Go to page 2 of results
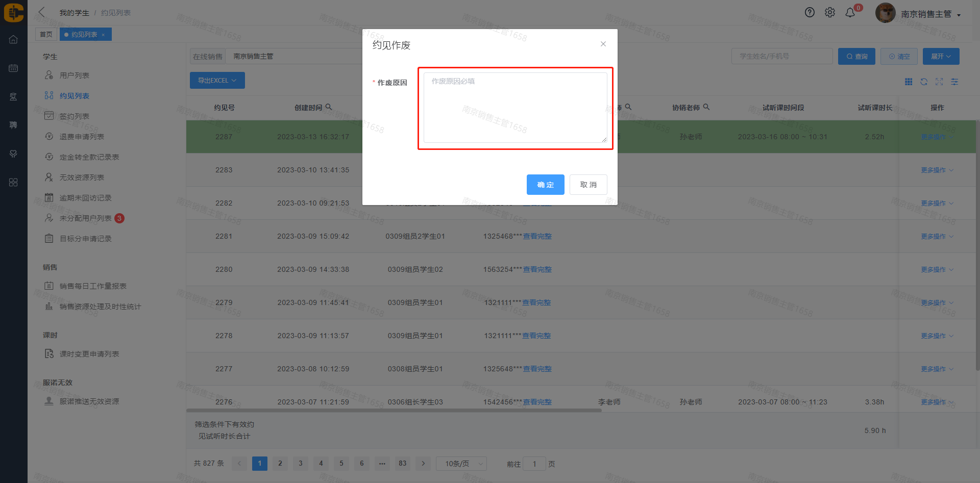This screenshot has width=980, height=483. (x=280, y=464)
